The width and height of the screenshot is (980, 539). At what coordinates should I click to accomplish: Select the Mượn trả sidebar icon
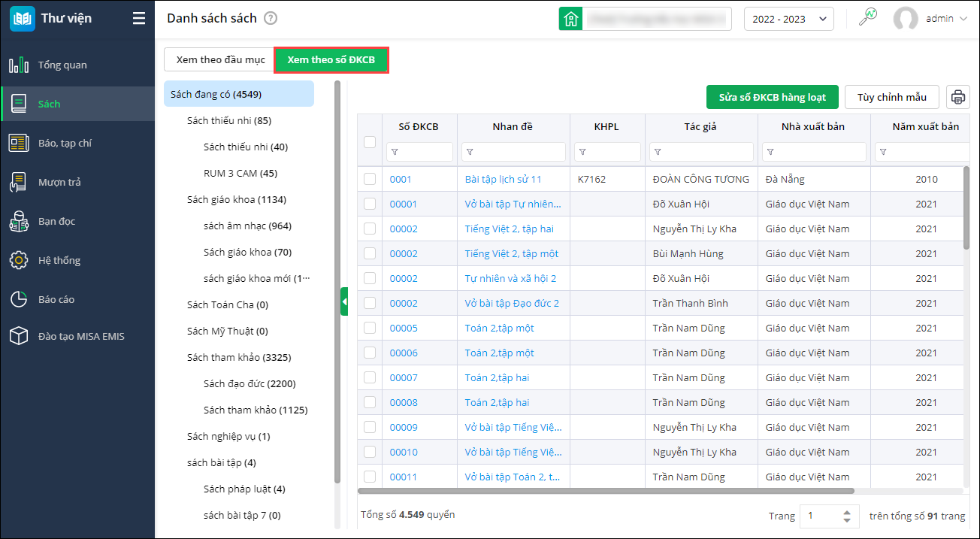coord(19,182)
